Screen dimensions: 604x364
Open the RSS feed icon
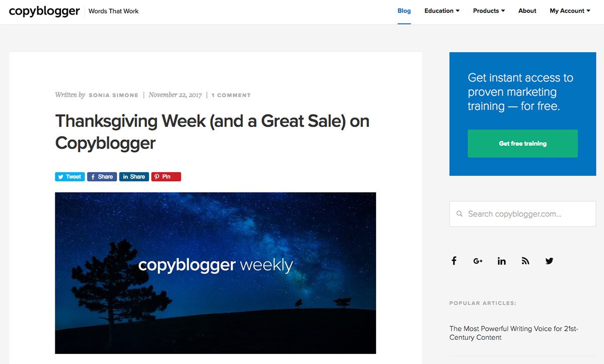pyautogui.click(x=525, y=261)
